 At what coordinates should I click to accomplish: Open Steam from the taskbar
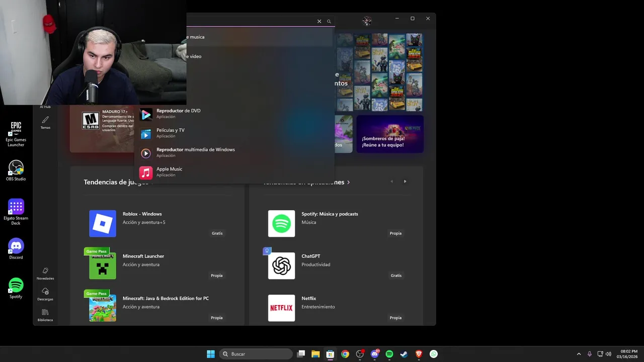(x=404, y=354)
